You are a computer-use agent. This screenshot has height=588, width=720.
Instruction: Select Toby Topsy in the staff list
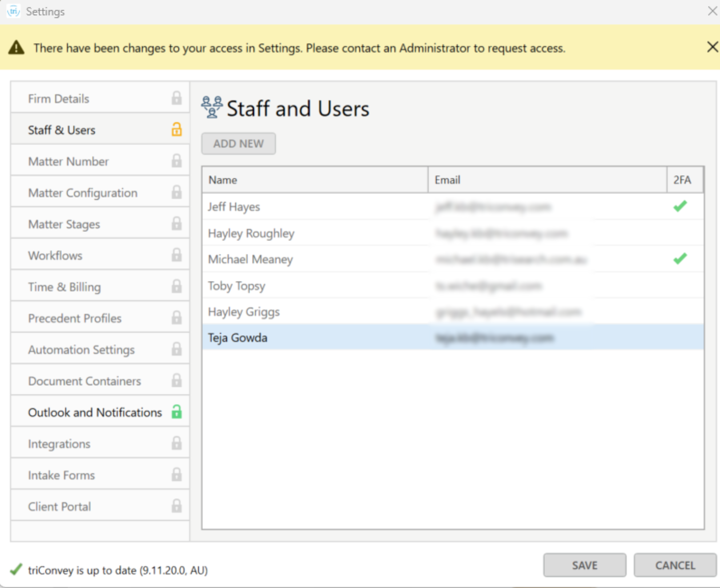(x=237, y=286)
